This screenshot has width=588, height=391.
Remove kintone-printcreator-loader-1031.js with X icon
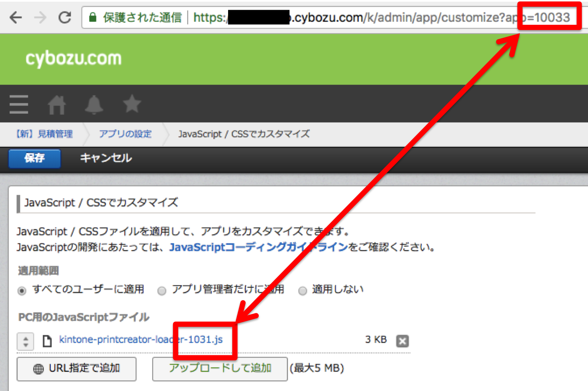click(x=402, y=341)
